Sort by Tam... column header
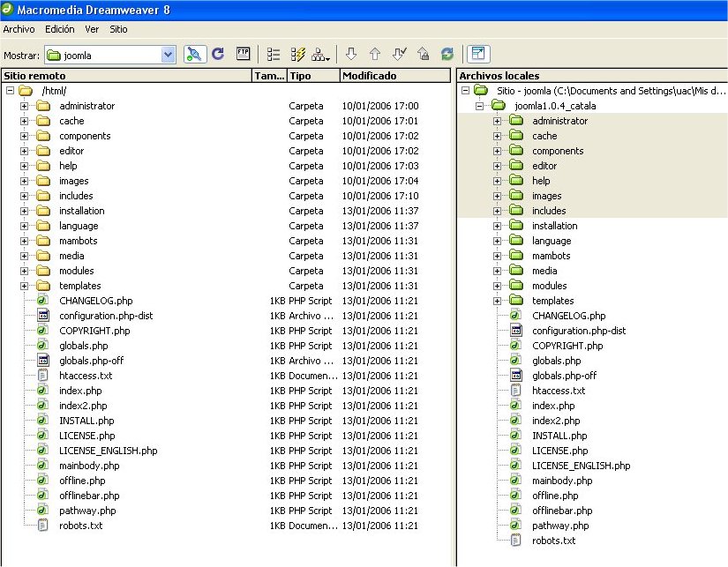Screen dimensions: 728x567 269,76
